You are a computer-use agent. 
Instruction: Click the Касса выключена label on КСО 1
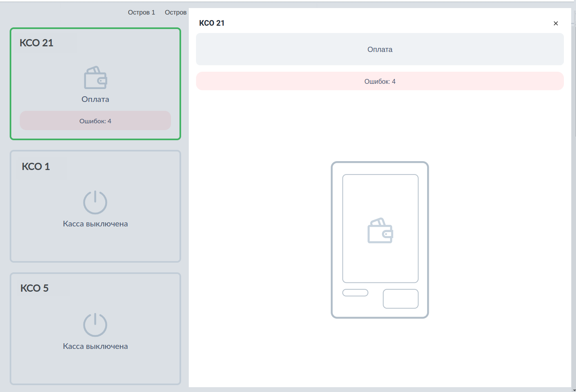coord(95,224)
